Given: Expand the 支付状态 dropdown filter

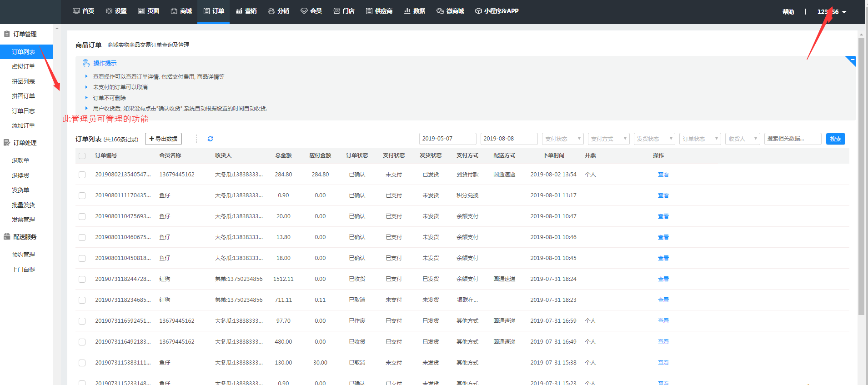Looking at the screenshot, I should tap(562, 139).
